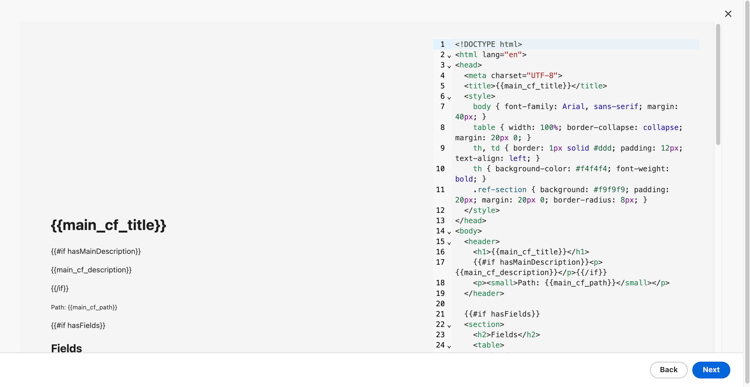Image resolution: width=750 pixels, height=387 pixels.
Task: Click the small Path: {{main_cf_path}} code line
Action: pyautogui.click(x=571, y=283)
